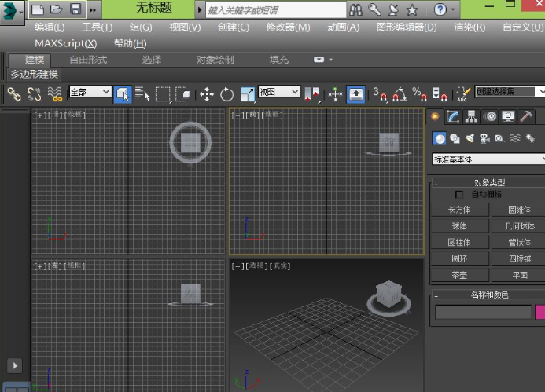Image resolution: width=545 pixels, height=392 pixels.
Task: Toggle the Percent Snap button
Action: pyautogui.click(x=419, y=94)
